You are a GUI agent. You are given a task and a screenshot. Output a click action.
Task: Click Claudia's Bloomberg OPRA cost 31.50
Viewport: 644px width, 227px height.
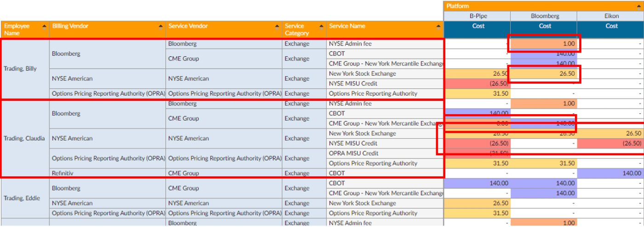[x=544, y=163]
